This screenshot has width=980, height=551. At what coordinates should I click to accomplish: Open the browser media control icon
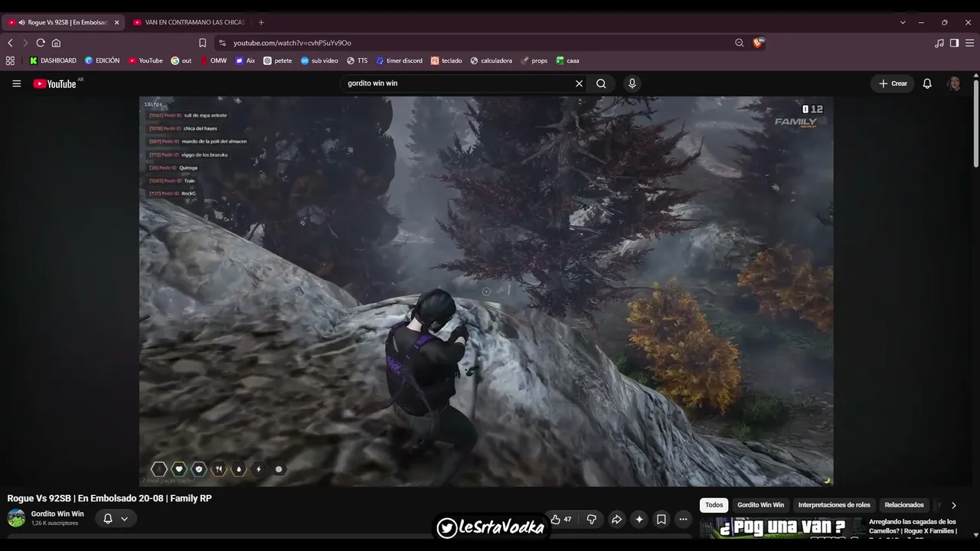pos(939,43)
